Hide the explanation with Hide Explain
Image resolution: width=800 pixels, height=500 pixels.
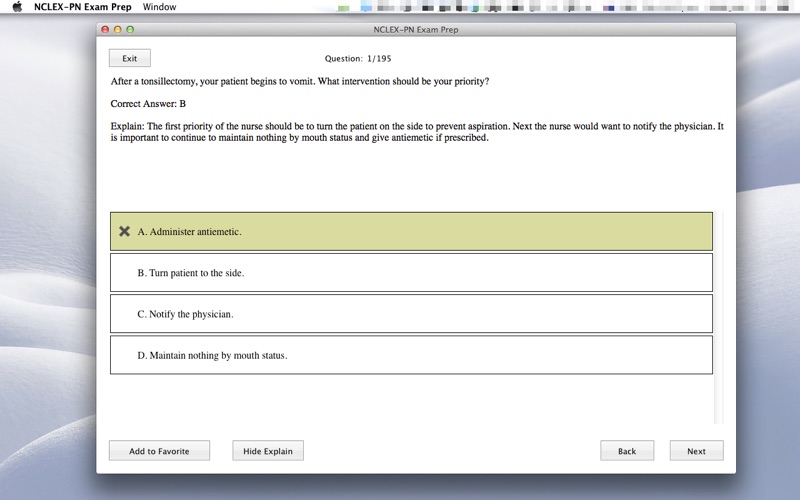click(x=268, y=451)
